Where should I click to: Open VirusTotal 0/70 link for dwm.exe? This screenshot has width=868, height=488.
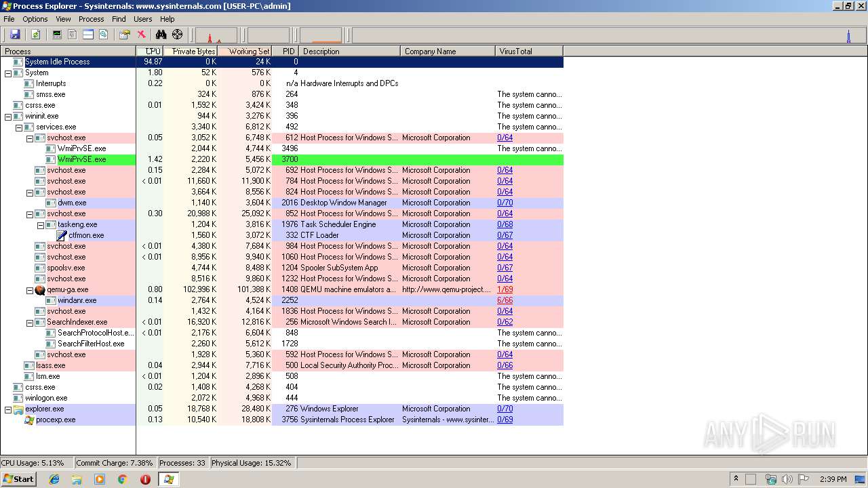coord(505,203)
